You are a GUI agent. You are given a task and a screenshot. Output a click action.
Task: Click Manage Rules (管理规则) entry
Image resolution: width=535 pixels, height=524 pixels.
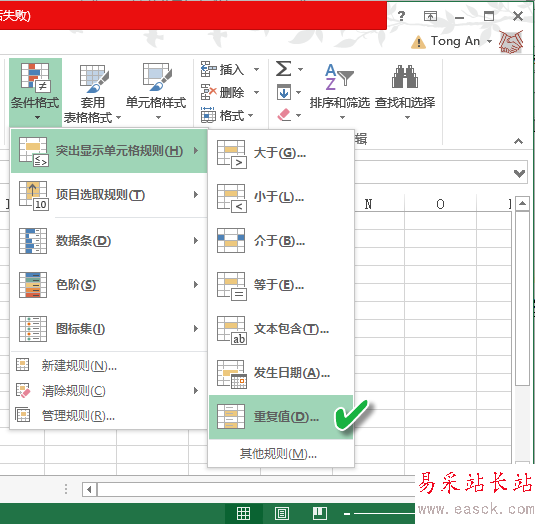[x=109, y=416]
